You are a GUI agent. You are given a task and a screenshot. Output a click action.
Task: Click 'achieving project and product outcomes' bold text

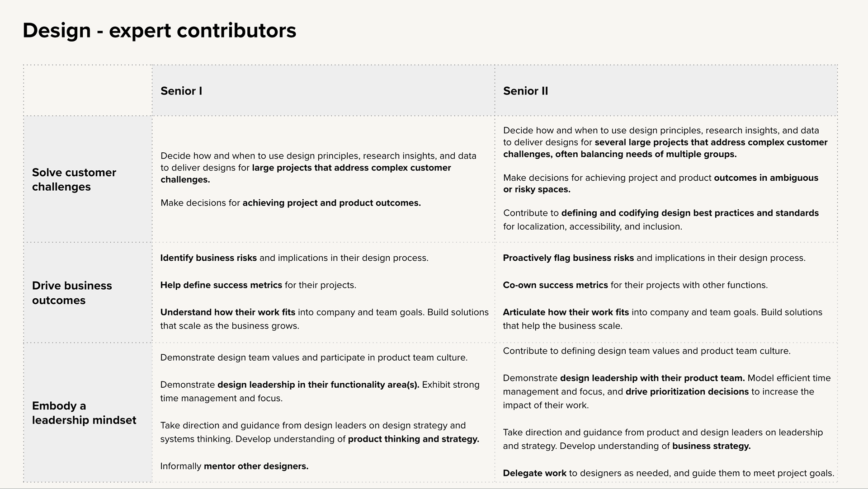(x=331, y=203)
